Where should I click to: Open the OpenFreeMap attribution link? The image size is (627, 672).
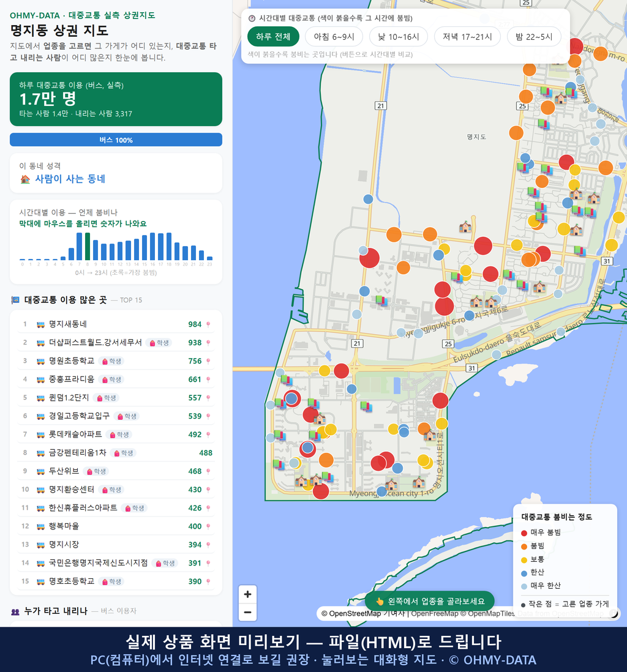[x=435, y=614]
